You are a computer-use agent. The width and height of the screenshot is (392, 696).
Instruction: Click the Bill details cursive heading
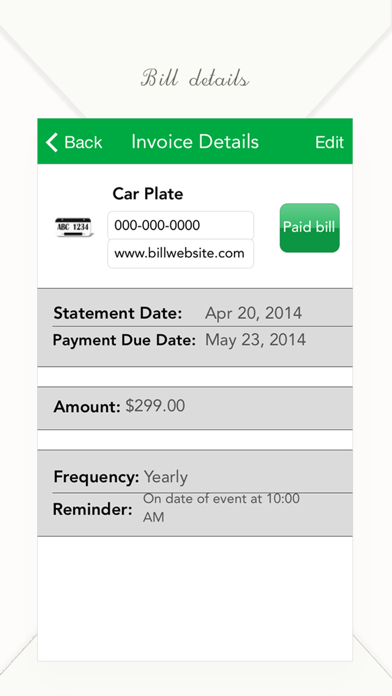coord(195,78)
